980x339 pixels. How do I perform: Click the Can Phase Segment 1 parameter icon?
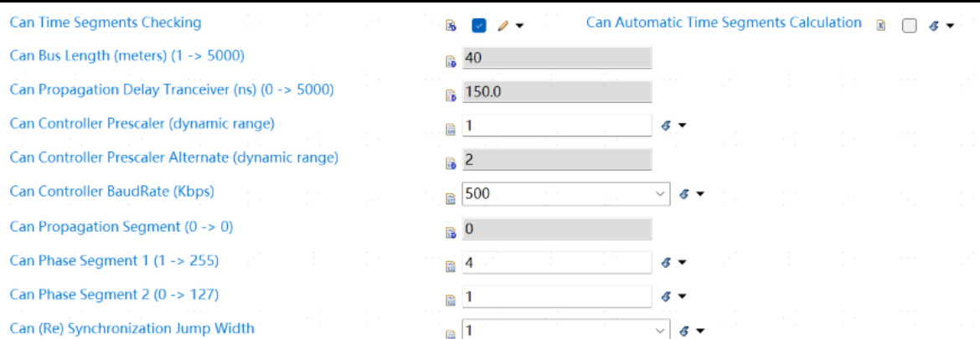point(451,267)
